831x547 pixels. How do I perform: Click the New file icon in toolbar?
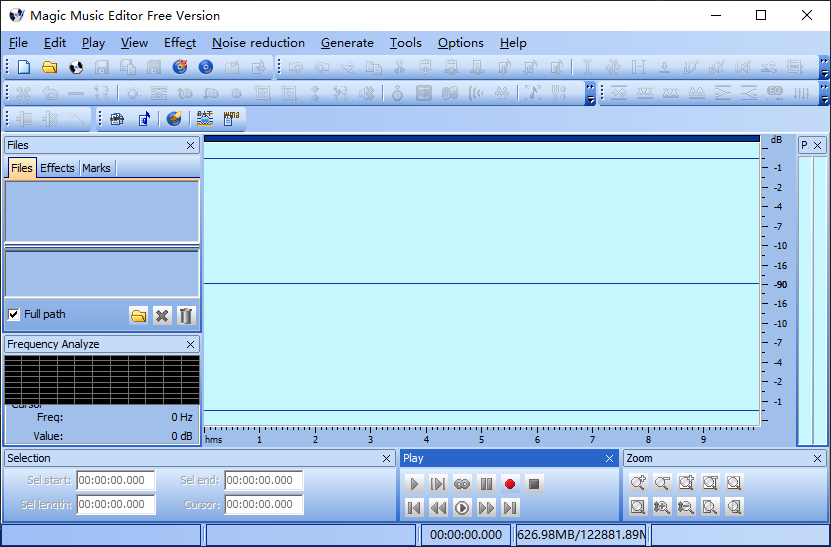pos(24,67)
